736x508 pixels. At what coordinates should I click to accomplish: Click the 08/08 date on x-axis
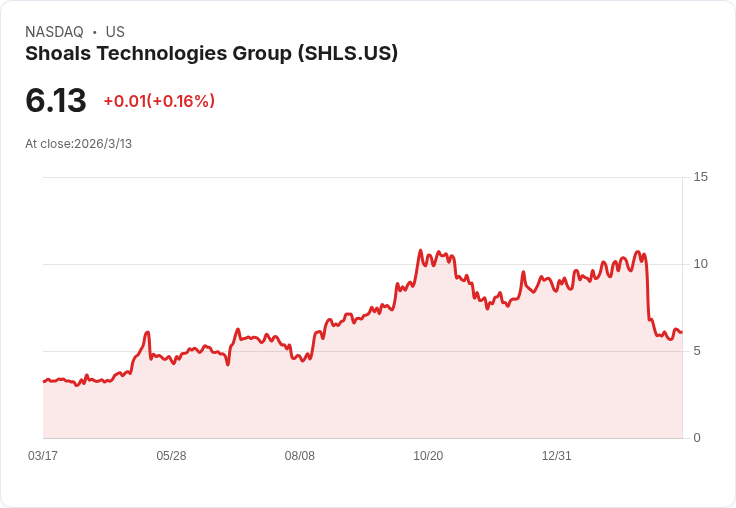(x=300, y=456)
